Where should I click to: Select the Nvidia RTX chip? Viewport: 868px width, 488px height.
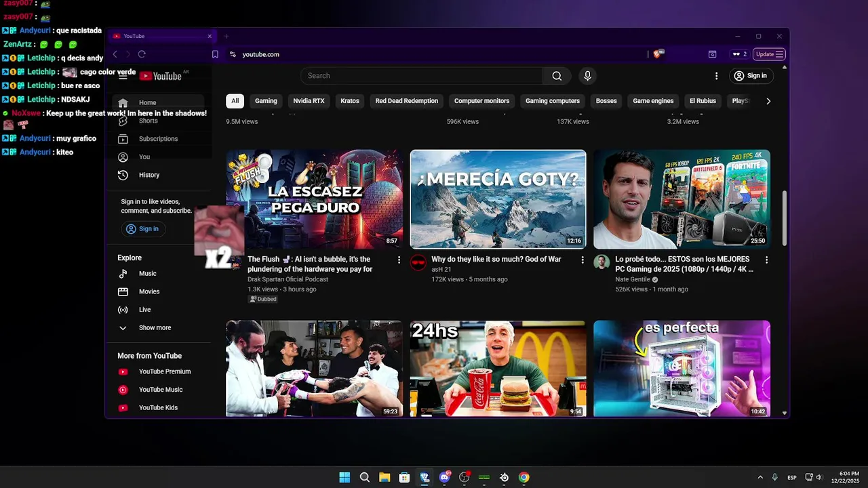[x=309, y=101]
